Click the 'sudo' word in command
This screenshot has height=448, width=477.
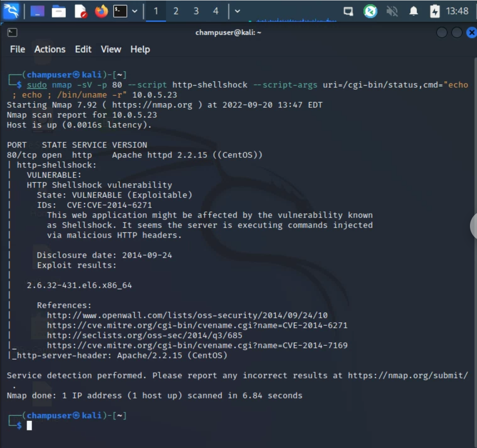point(37,85)
